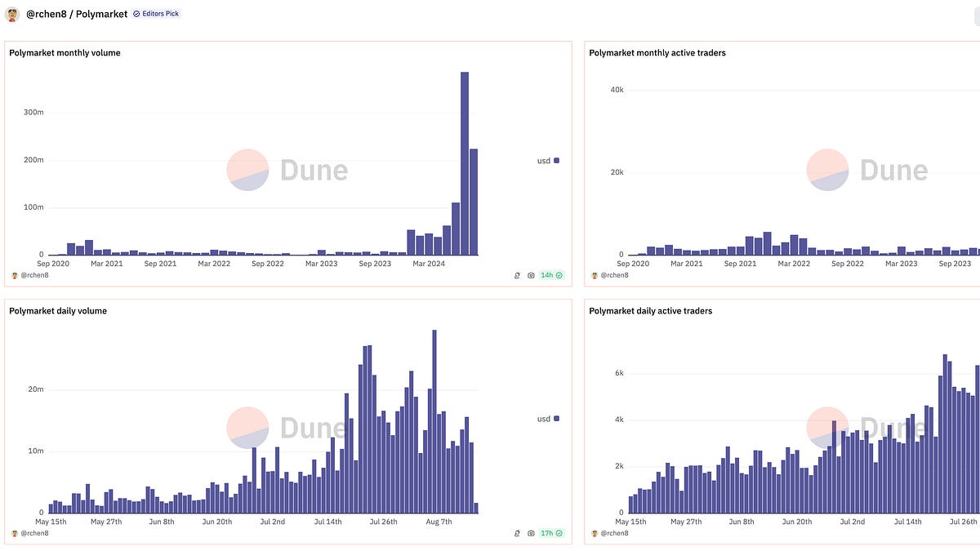This screenshot has width=980, height=551.
Task: Click the @rchen8 avatar under monthly active traders
Action: click(593, 275)
